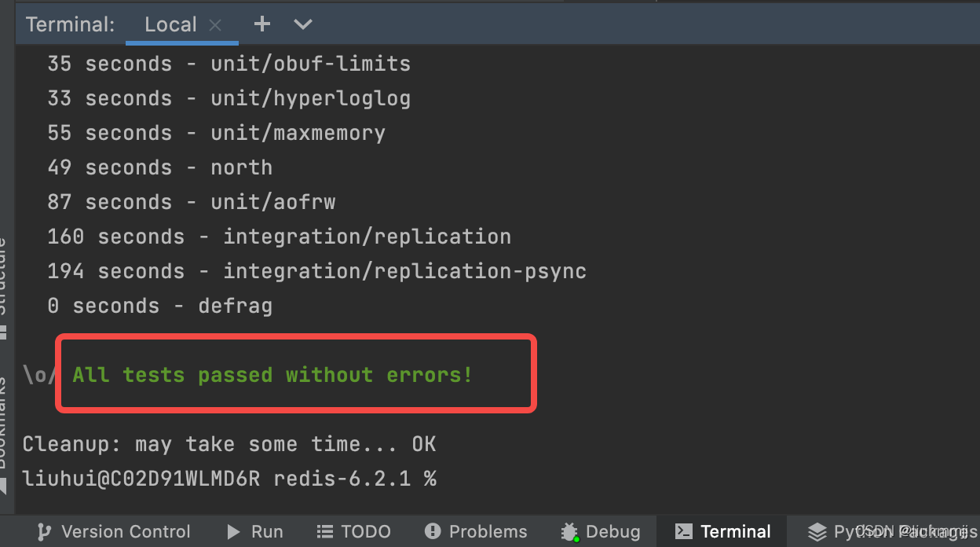
Task: Create a new terminal session with the plus icon
Action: point(261,24)
